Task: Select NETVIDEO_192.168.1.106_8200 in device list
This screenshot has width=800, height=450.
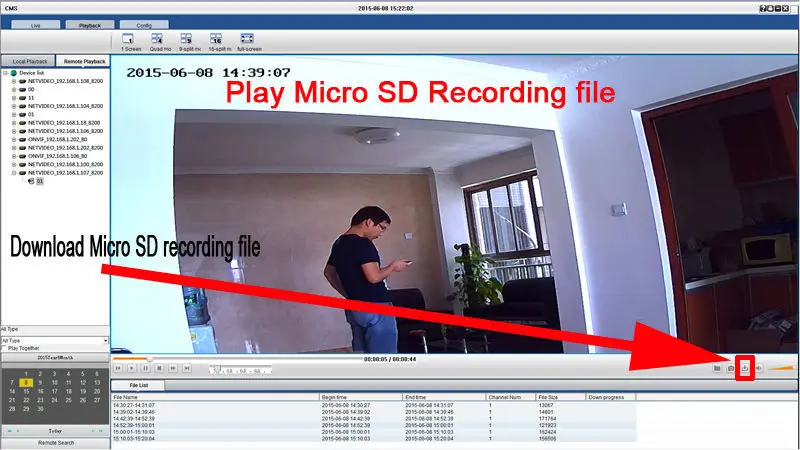Action: [65, 131]
